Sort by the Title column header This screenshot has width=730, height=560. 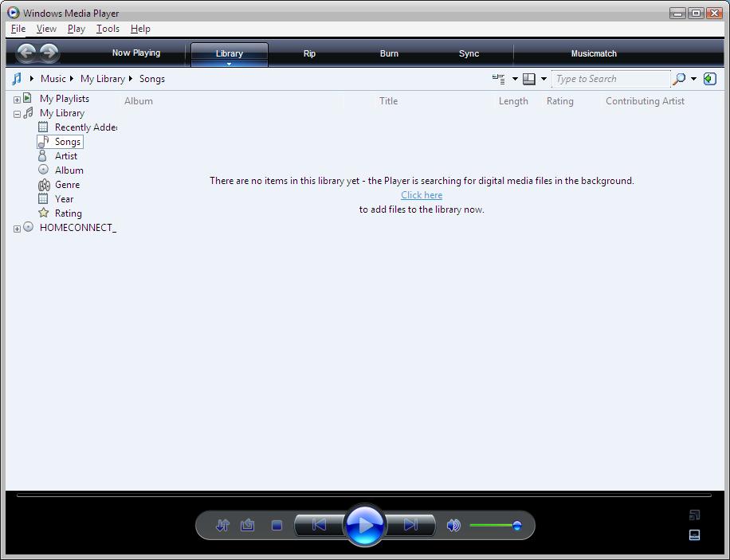click(x=388, y=101)
